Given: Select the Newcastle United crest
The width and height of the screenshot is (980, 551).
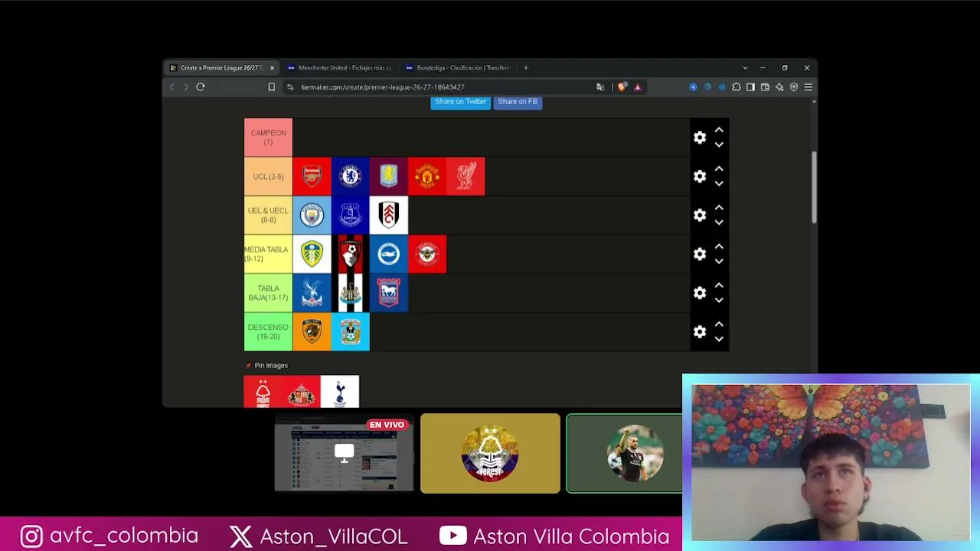Looking at the screenshot, I should (350, 293).
